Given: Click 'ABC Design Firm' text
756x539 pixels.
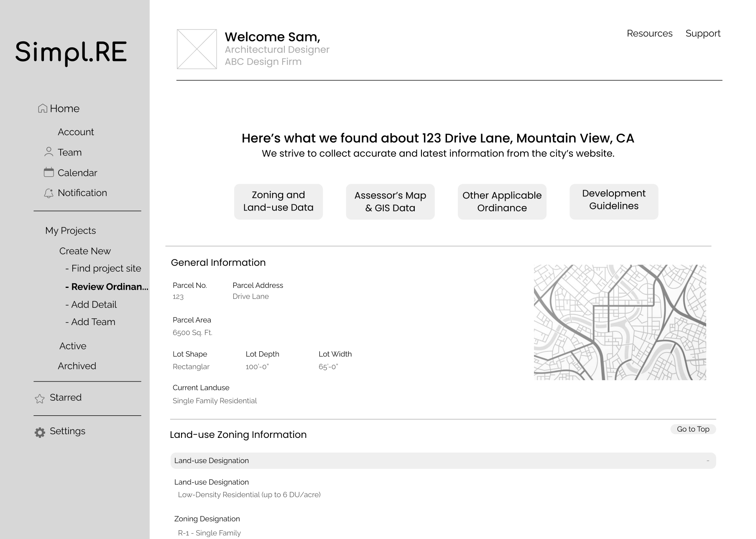Looking at the screenshot, I should tap(263, 62).
